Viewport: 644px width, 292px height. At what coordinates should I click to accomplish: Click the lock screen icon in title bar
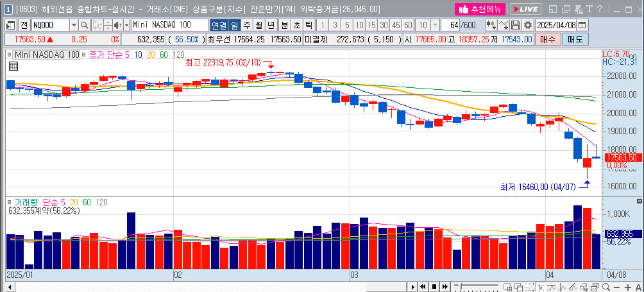579,8
